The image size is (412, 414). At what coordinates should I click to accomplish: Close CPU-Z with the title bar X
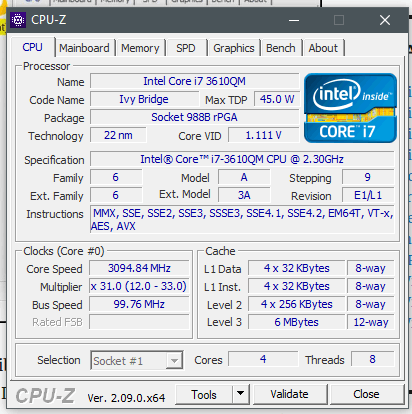[x=385, y=20]
